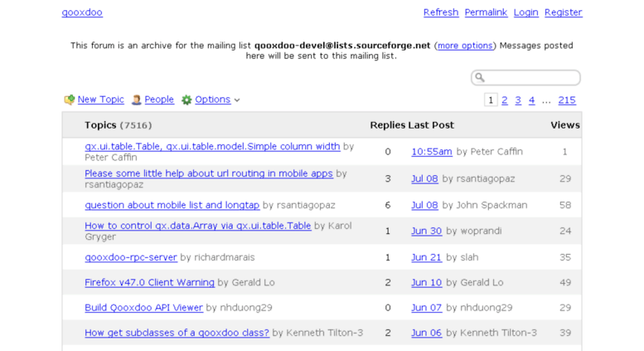Click the People person icon

[137, 100]
